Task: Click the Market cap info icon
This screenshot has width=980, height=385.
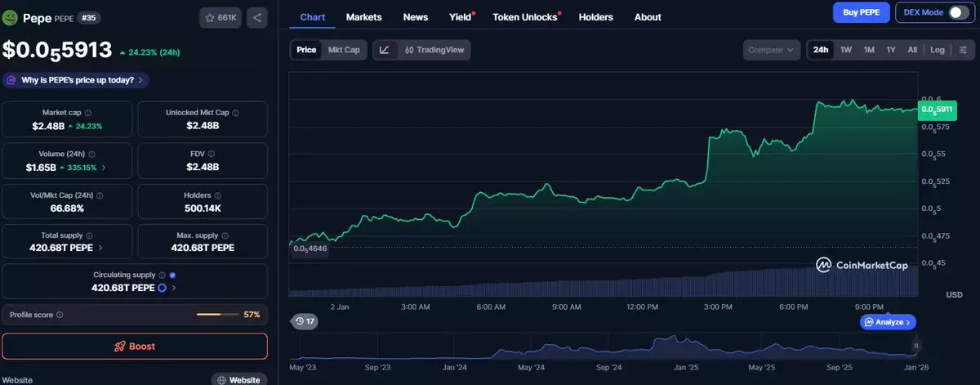Action: [88, 113]
